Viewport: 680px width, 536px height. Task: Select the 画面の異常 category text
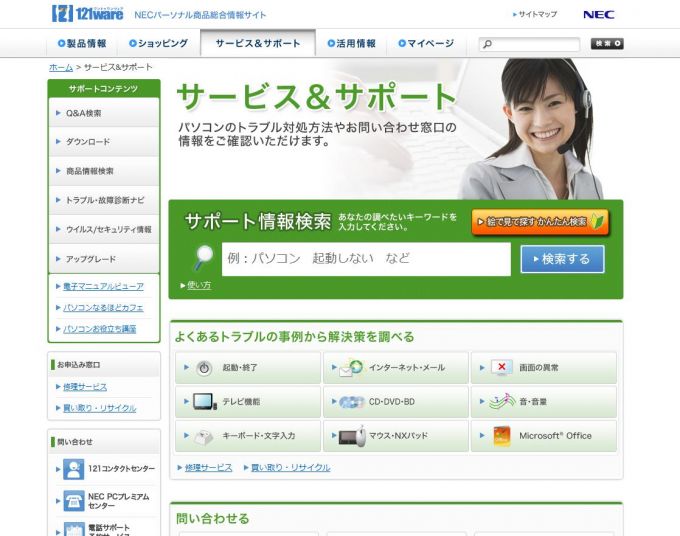[x=539, y=368]
